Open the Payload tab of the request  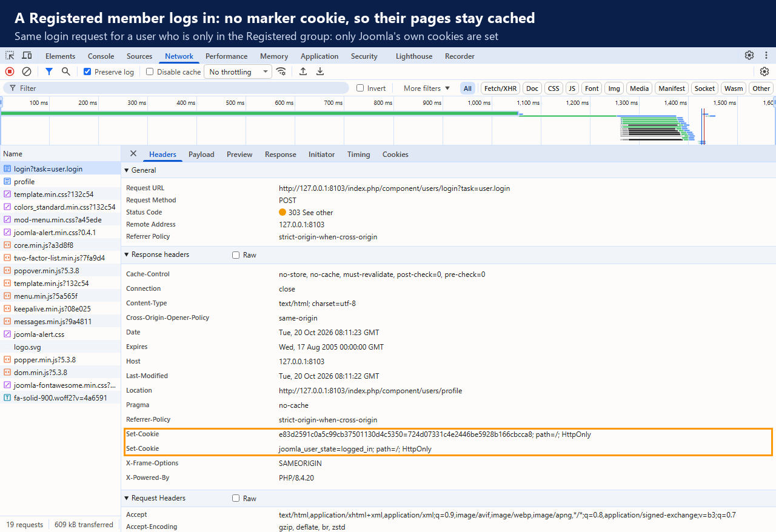coord(201,155)
